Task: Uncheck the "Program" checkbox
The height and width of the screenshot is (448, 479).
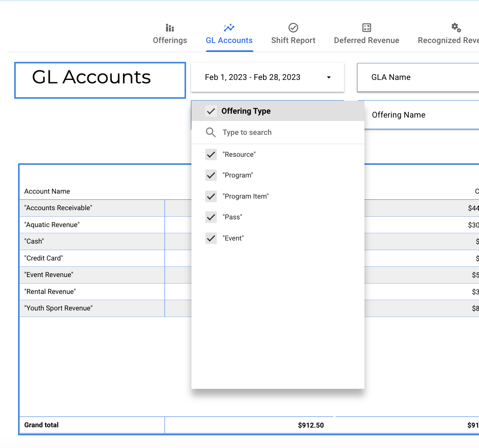Action: pos(211,176)
